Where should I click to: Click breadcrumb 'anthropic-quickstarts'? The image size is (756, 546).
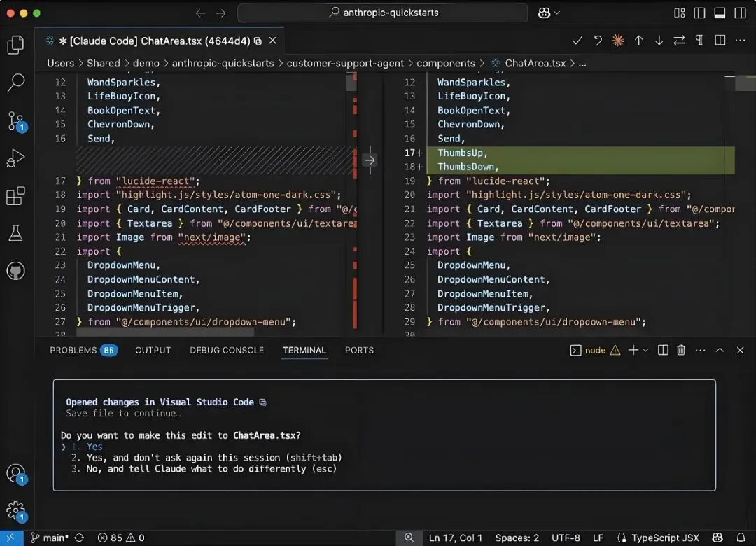(x=223, y=63)
